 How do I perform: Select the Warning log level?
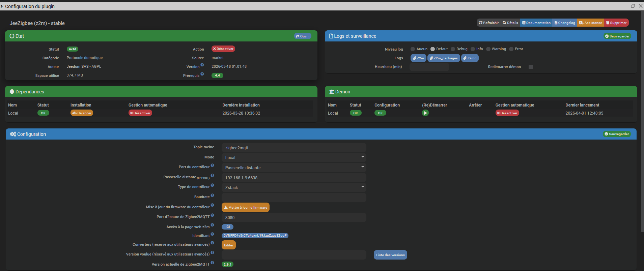point(488,49)
